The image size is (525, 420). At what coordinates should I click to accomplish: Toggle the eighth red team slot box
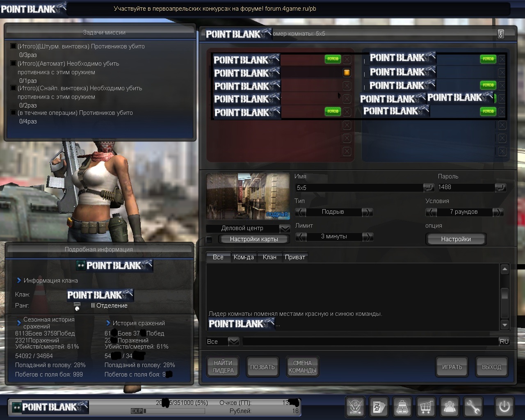coord(347,151)
